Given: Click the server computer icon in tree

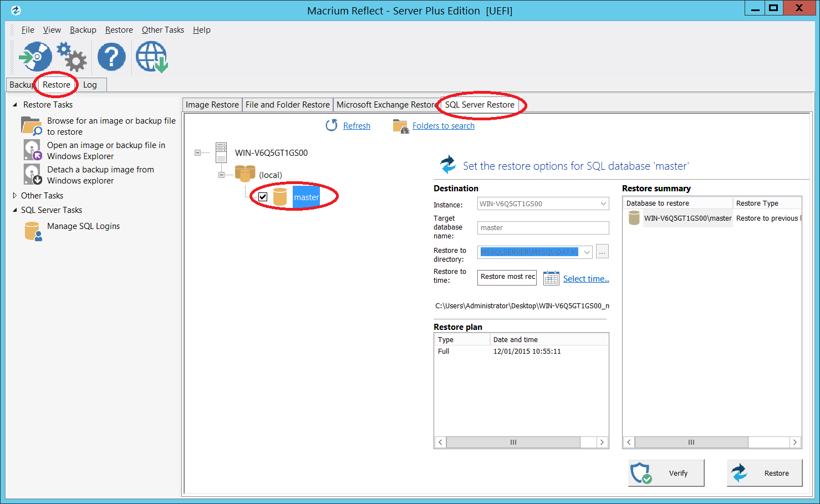Looking at the screenshot, I should pyautogui.click(x=221, y=152).
